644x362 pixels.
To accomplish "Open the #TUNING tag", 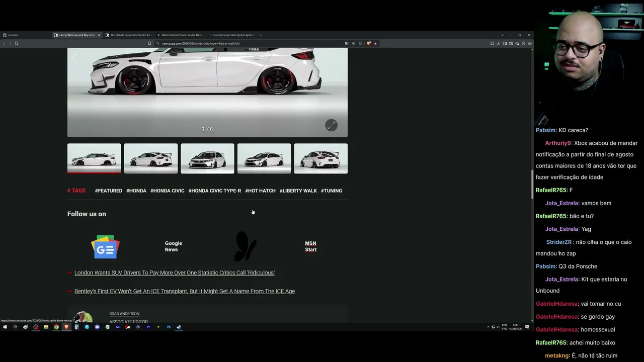I will point(332,191).
